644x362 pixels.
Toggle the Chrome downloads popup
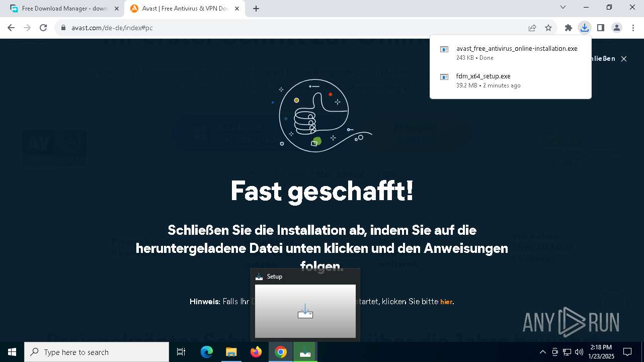click(585, 28)
